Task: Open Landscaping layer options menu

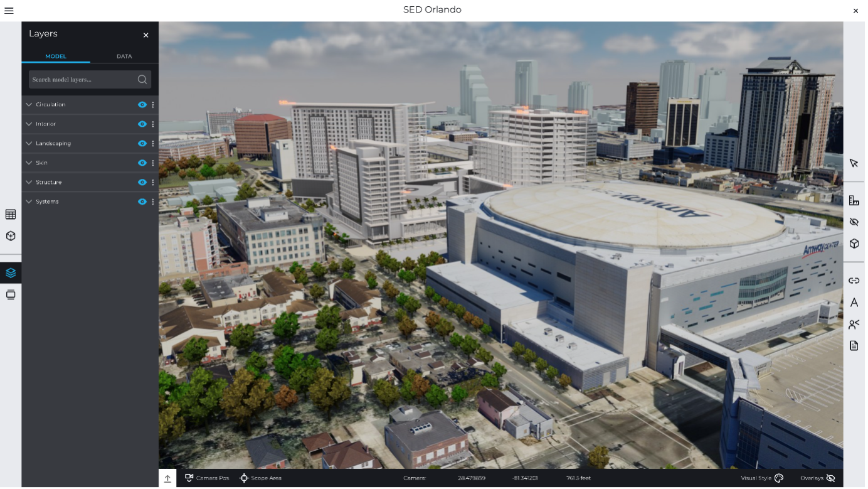Action: (153, 144)
